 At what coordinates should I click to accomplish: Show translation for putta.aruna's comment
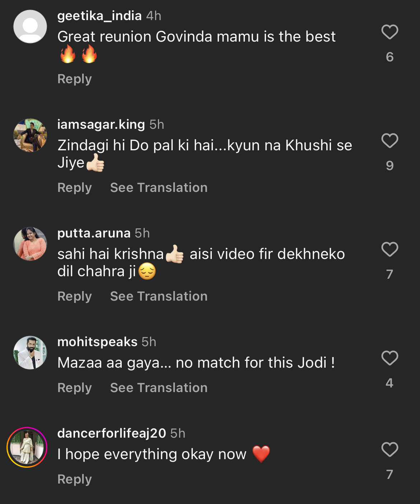pos(159,296)
